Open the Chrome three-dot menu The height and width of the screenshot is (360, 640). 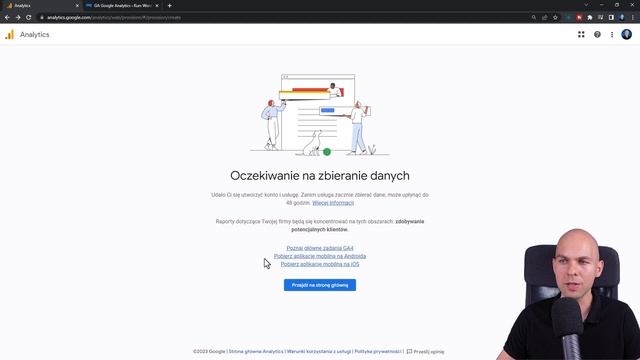click(633, 18)
